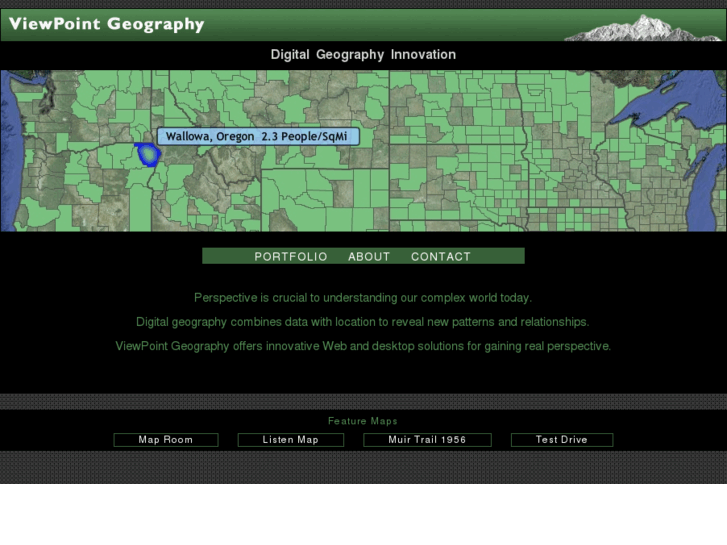Open the CONTACT menu item

[440, 256]
